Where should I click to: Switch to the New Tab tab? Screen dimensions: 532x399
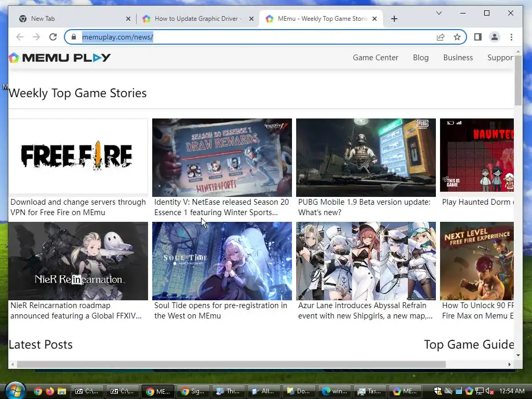(74, 19)
